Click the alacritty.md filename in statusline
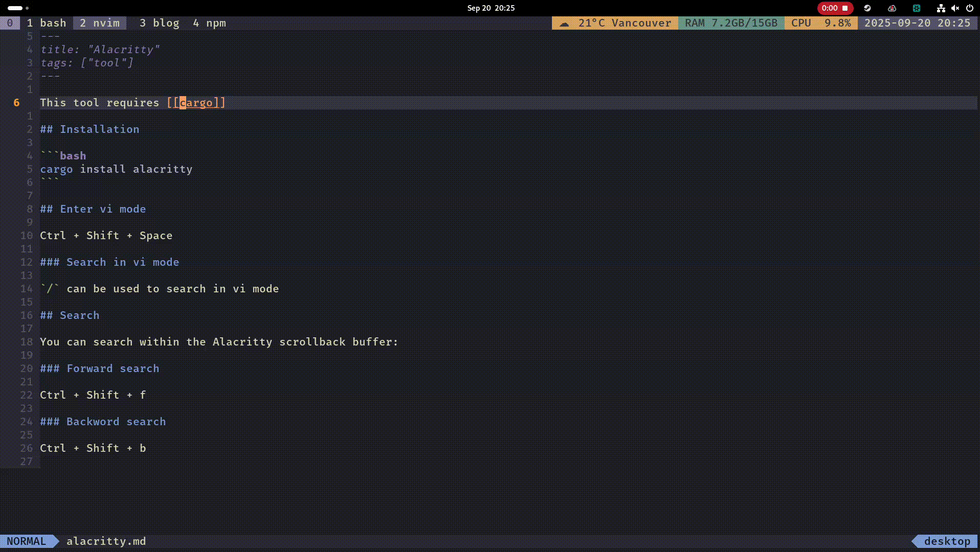980x552 pixels. (x=106, y=541)
